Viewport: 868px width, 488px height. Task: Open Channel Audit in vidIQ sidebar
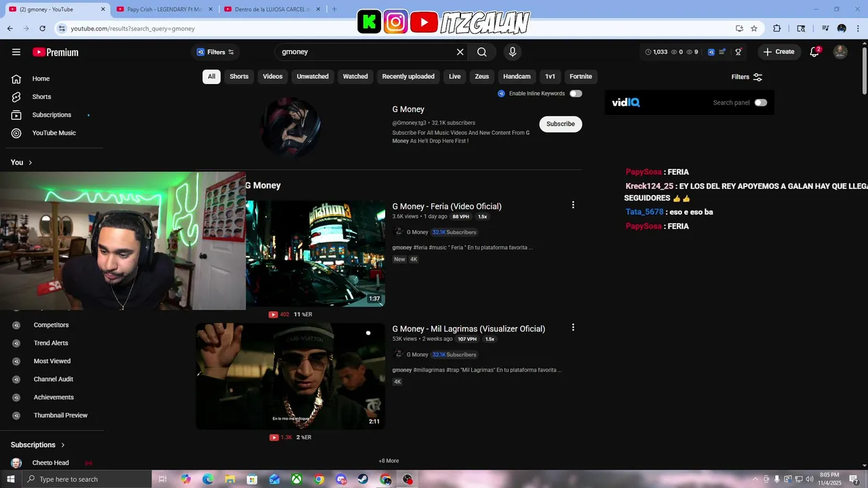coord(53,380)
